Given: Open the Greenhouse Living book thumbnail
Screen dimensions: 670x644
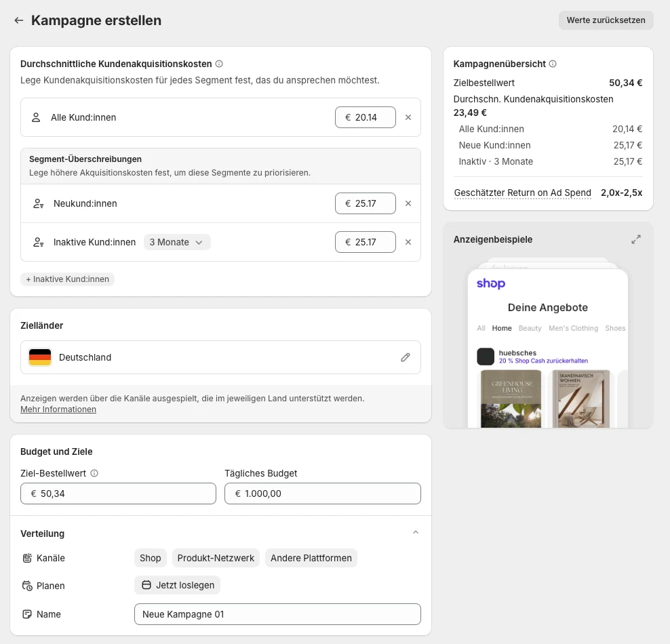Looking at the screenshot, I should point(511,399).
